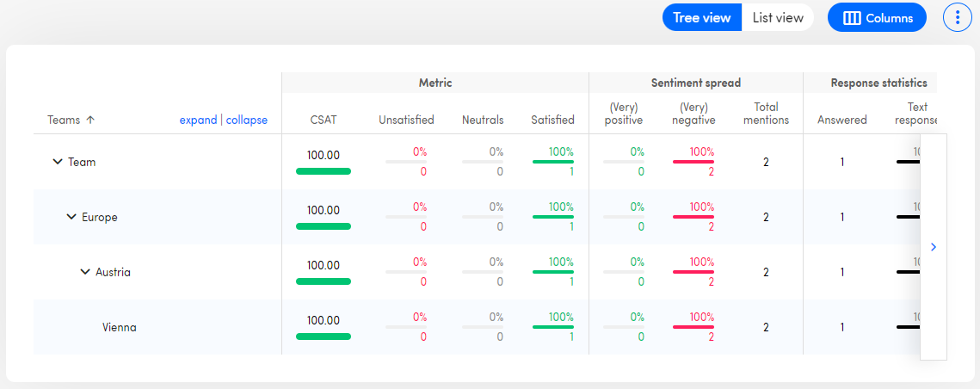The height and width of the screenshot is (389, 980).
Task: Click the green CSAT bar for Team
Action: [x=324, y=171]
